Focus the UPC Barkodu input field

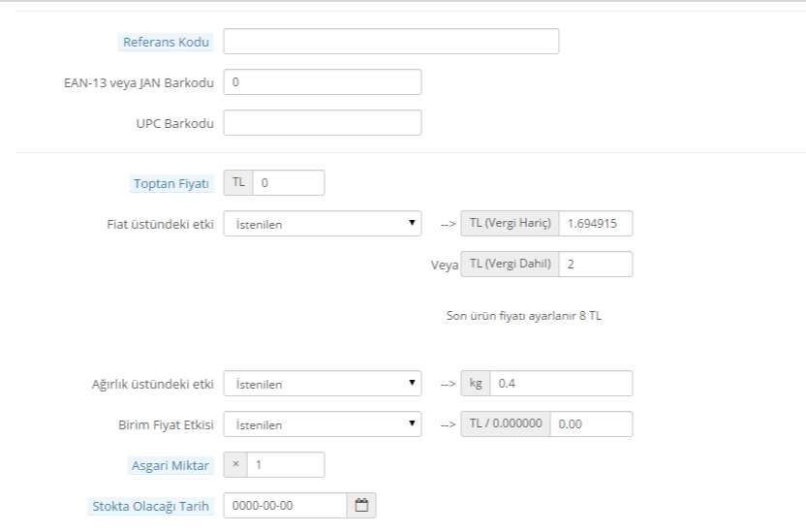tap(323, 122)
